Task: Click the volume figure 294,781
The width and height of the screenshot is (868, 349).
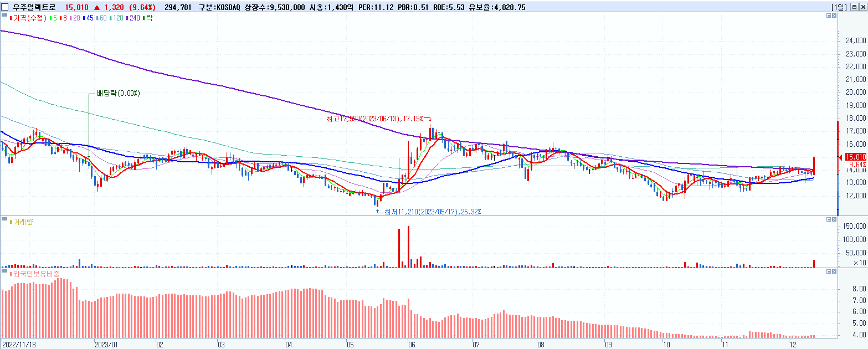Action: [178, 7]
